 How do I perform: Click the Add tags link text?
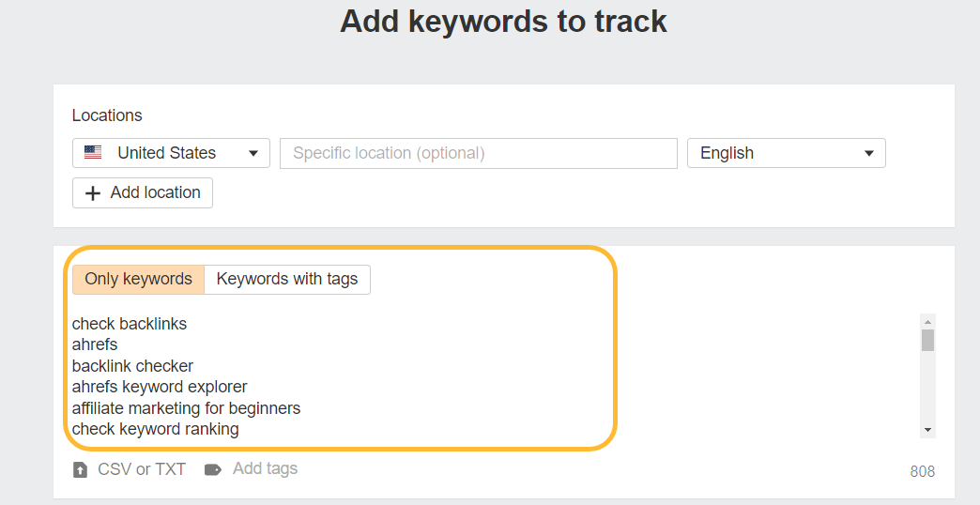(x=265, y=468)
